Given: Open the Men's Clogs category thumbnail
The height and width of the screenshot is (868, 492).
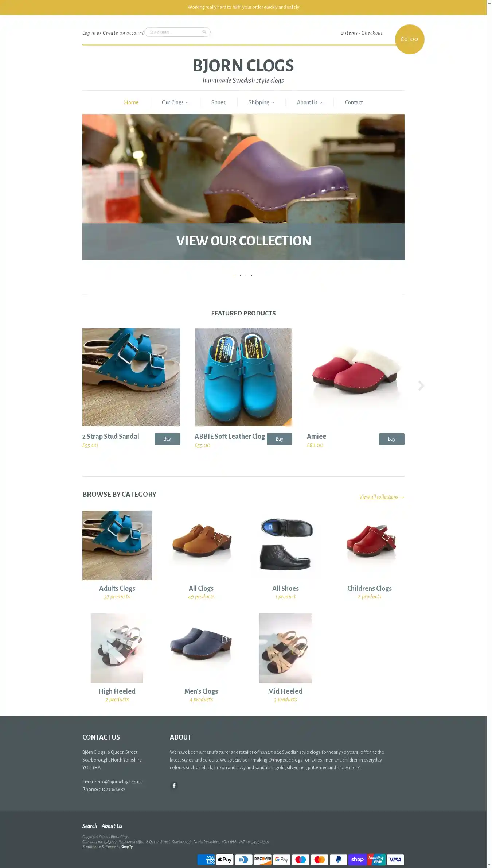Looking at the screenshot, I should point(201,648).
